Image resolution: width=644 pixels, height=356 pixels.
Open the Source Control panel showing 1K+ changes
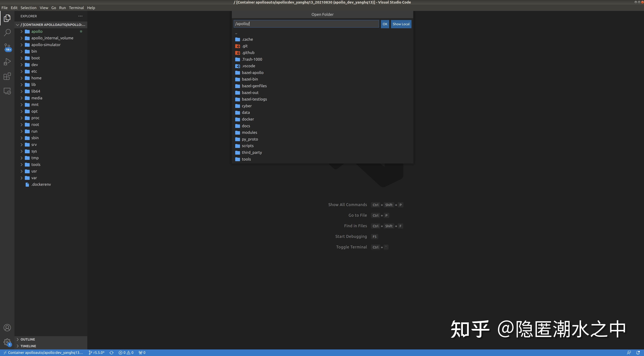click(7, 47)
